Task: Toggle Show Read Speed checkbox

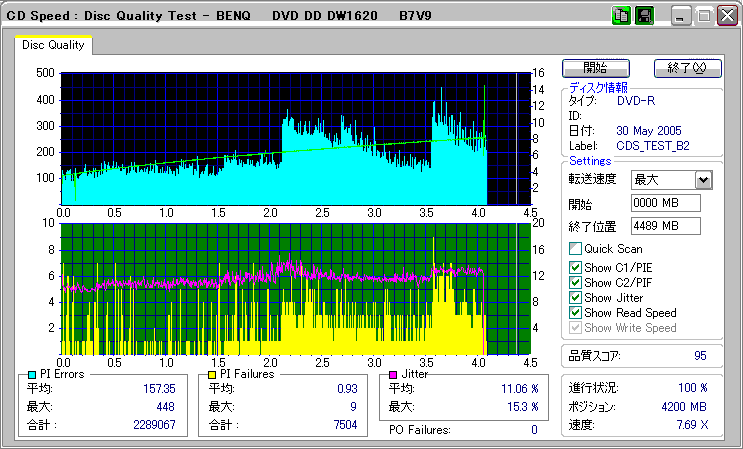Action: tap(575, 312)
